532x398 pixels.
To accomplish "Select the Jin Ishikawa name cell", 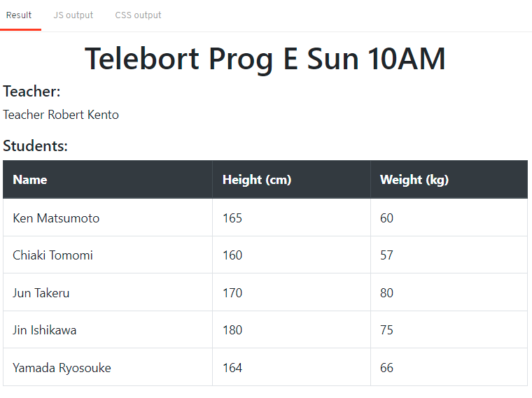I will pyautogui.click(x=45, y=330).
